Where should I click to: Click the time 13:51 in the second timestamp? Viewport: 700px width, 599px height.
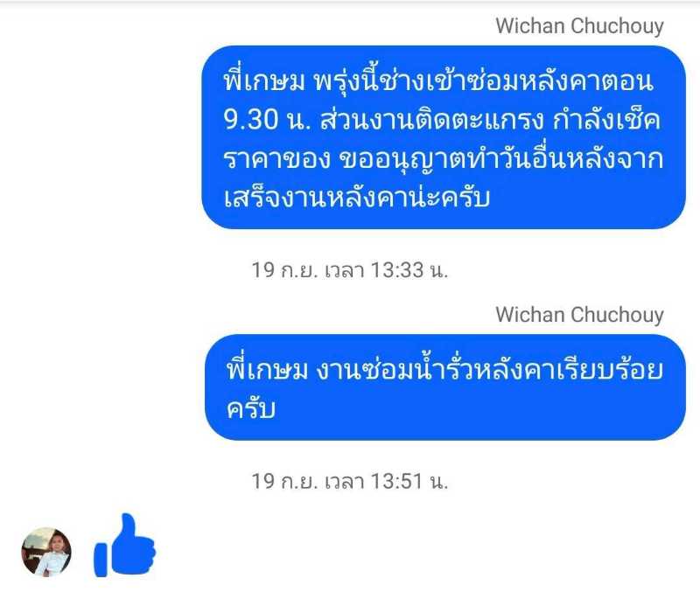tap(397, 481)
